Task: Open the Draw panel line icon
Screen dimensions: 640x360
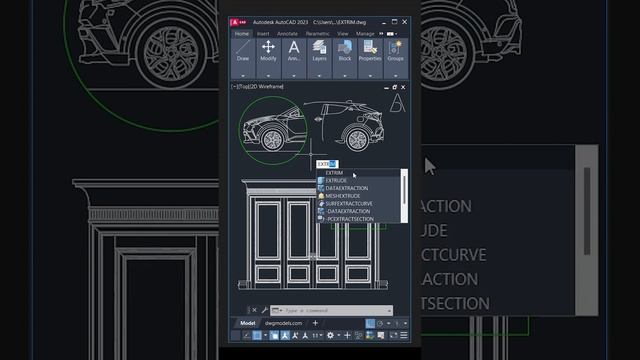Action: 243,47
